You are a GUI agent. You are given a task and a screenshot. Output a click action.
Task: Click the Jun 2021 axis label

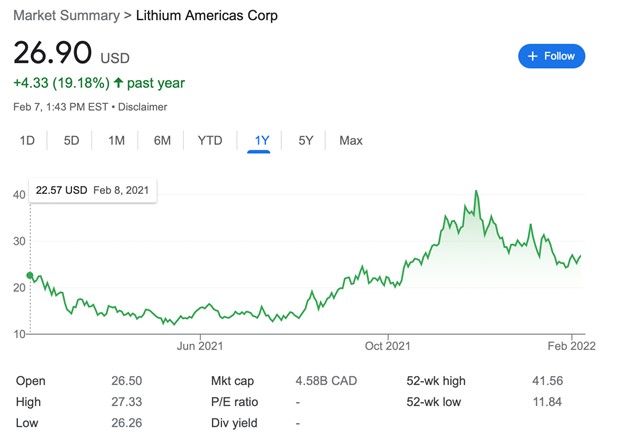[198, 346]
